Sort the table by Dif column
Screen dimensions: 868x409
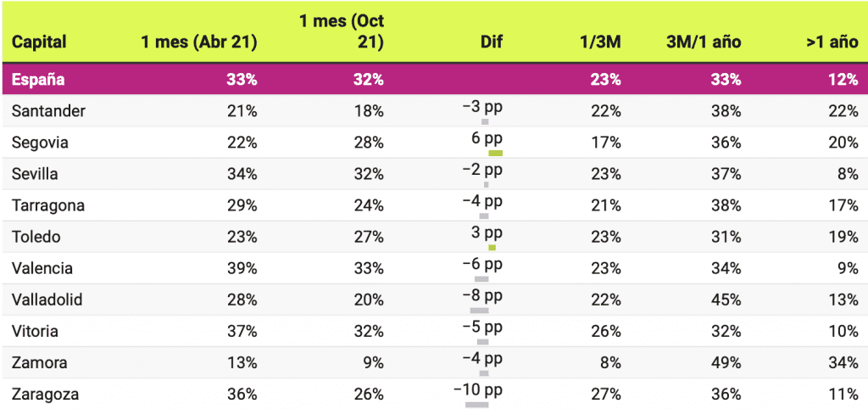point(490,42)
